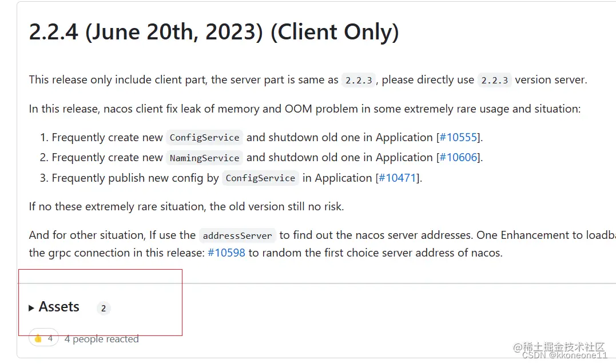Open issue link #10606
The width and height of the screenshot is (616, 364).
click(458, 158)
